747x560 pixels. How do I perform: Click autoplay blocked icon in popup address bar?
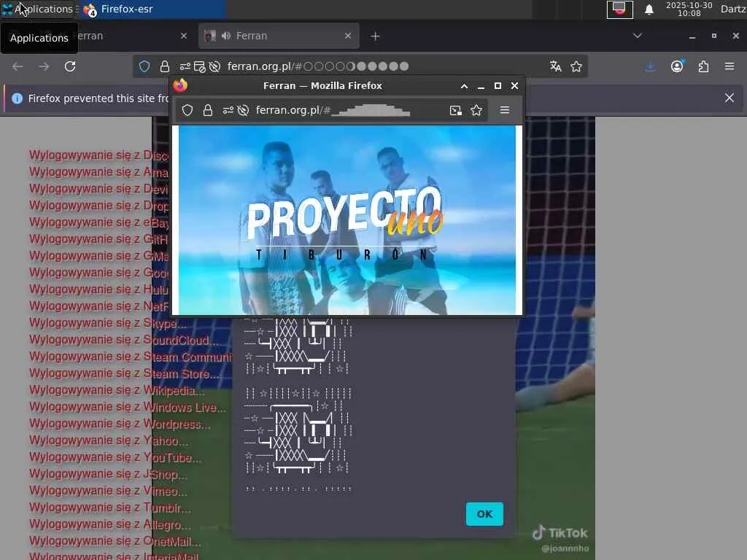pyautogui.click(x=243, y=111)
